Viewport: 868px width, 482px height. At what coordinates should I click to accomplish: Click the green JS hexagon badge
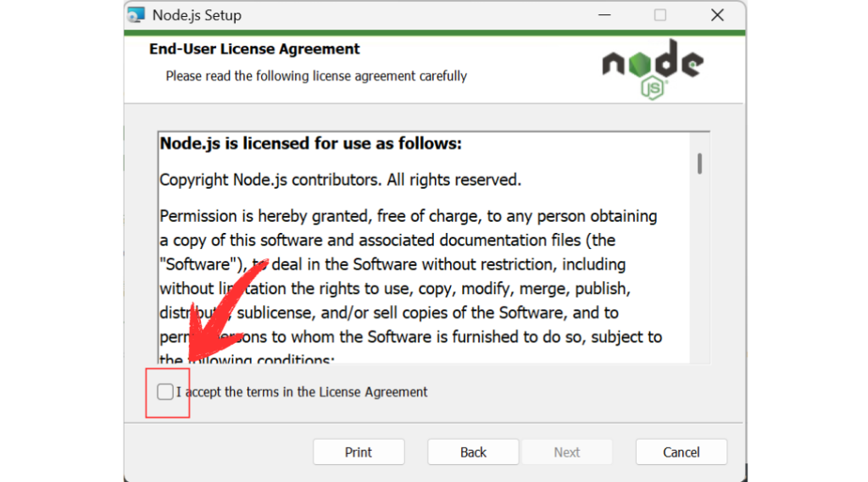[652, 88]
